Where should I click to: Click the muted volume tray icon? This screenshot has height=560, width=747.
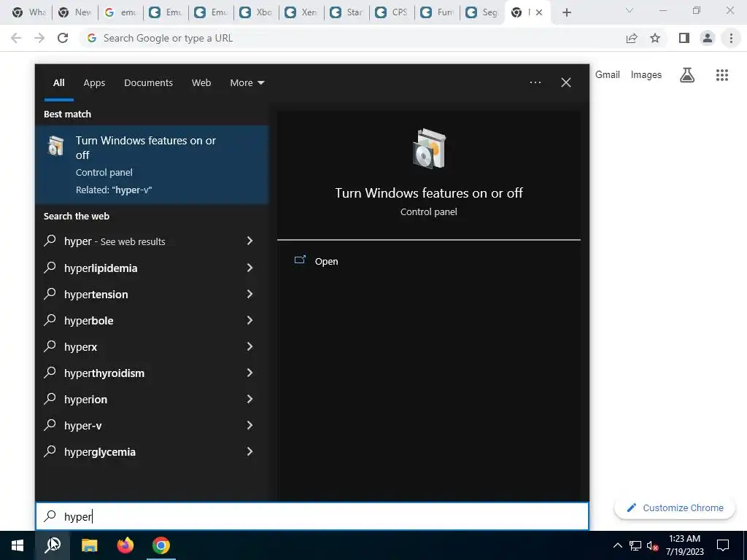tap(652, 545)
